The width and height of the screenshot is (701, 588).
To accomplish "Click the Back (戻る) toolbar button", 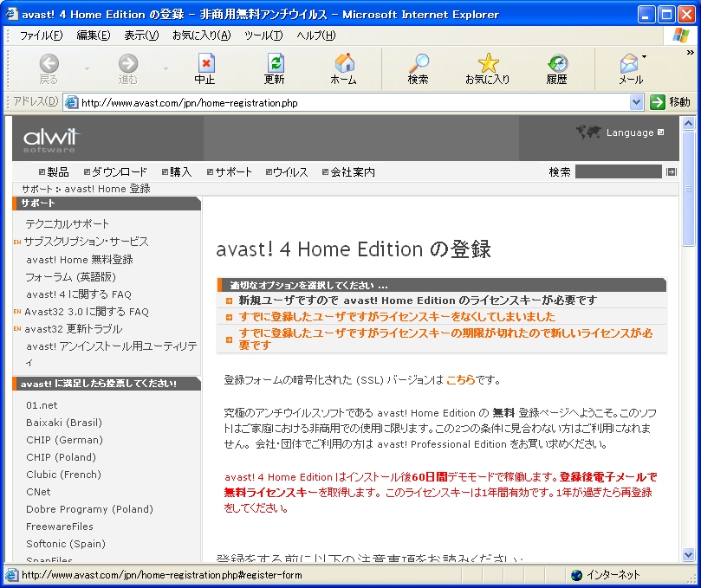I will click(x=49, y=69).
